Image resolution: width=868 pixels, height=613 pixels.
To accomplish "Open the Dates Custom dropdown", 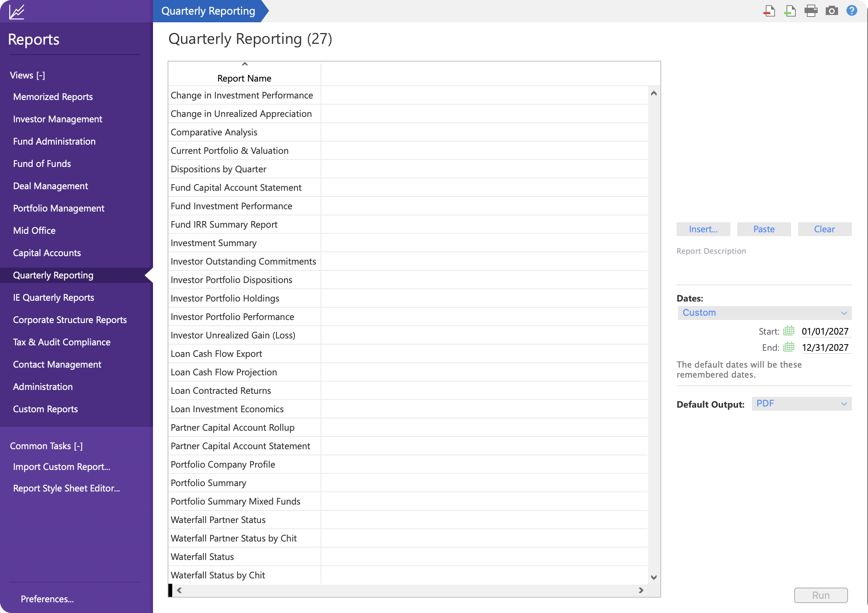I will click(x=765, y=313).
